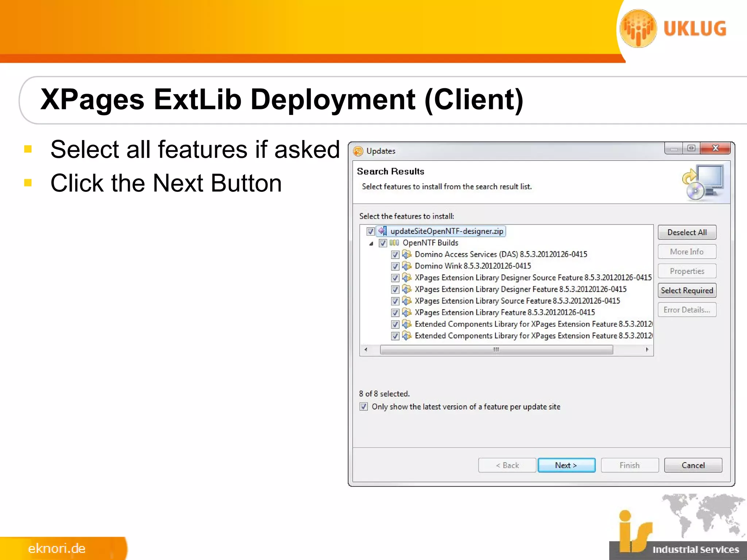Click the UKLUG logo
747x560 pixels.
coord(673,29)
